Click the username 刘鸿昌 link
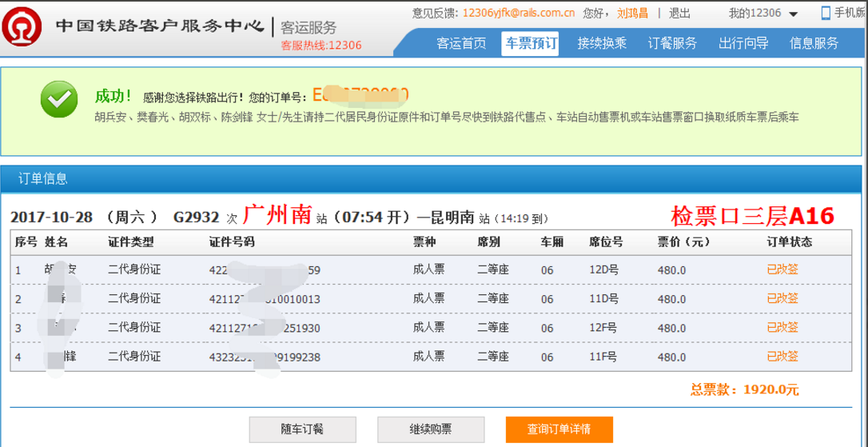 tap(633, 14)
